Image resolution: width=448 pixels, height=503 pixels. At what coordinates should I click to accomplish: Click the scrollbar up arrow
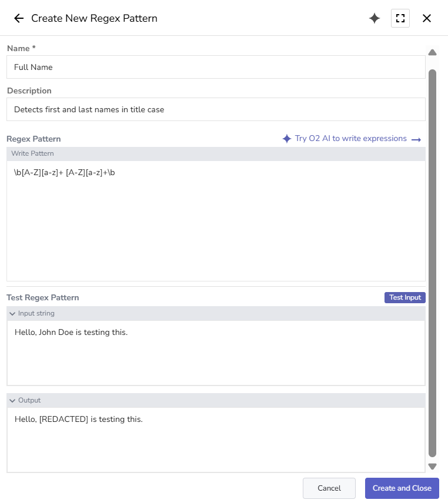pyautogui.click(x=432, y=53)
